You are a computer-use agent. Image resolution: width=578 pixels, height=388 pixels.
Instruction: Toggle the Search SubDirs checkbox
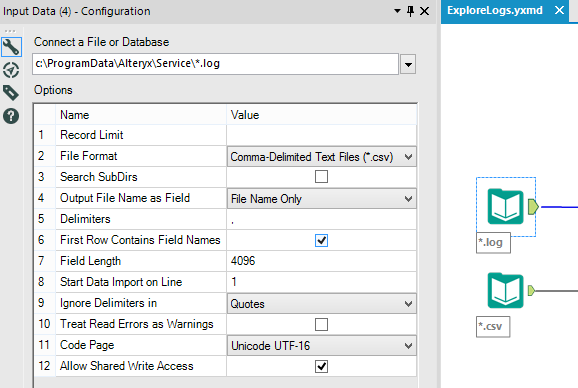coord(321,176)
